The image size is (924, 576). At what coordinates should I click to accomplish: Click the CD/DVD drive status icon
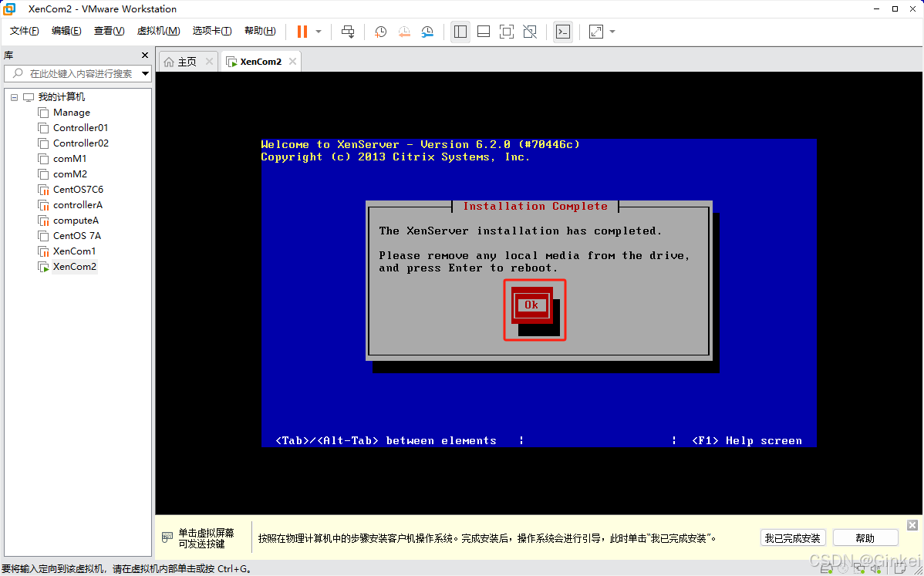pos(843,568)
